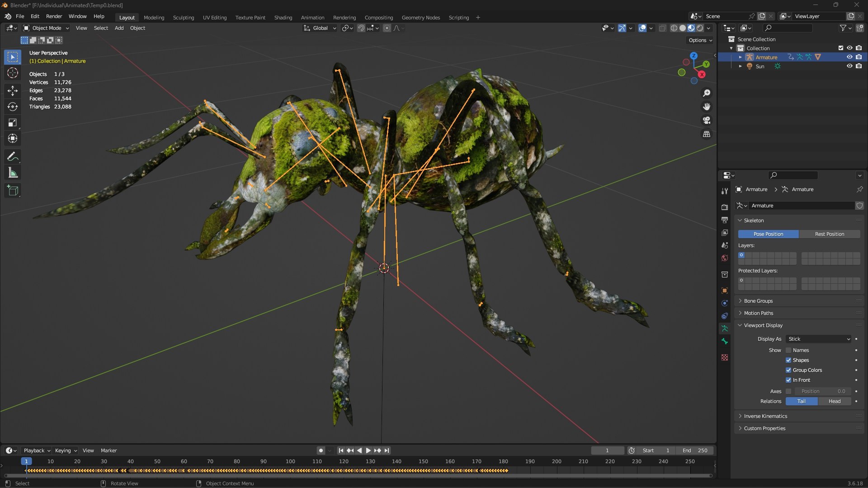Uncheck the In Front checkbox

coord(788,380)
